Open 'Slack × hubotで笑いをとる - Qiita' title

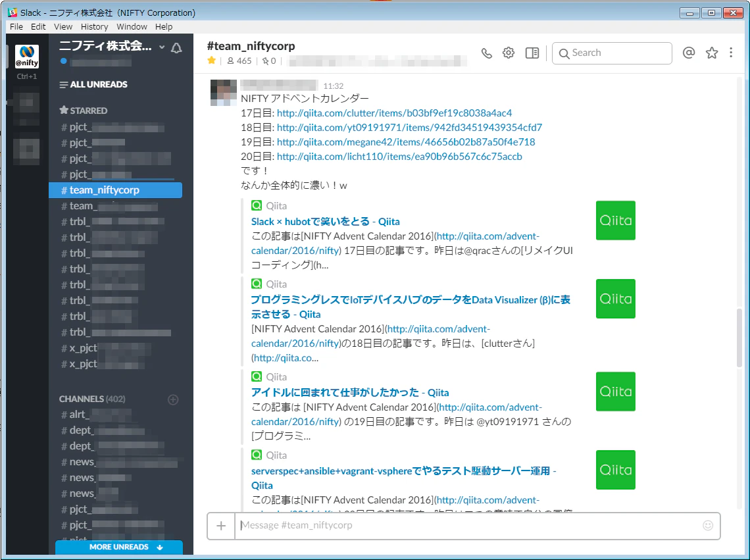325,222
